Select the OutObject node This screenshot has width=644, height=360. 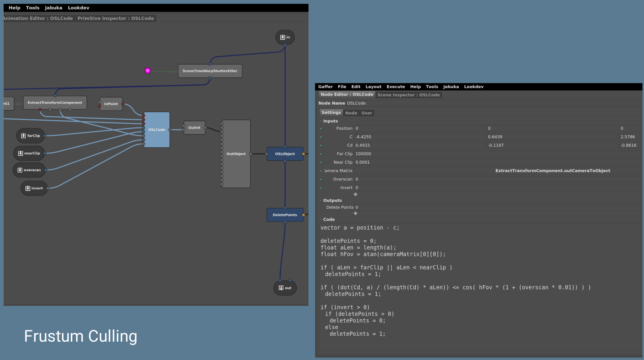[236, 154]
